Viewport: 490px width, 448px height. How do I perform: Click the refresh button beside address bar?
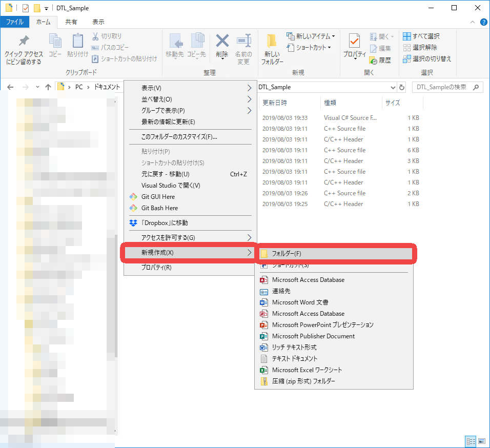pos(402,88)
